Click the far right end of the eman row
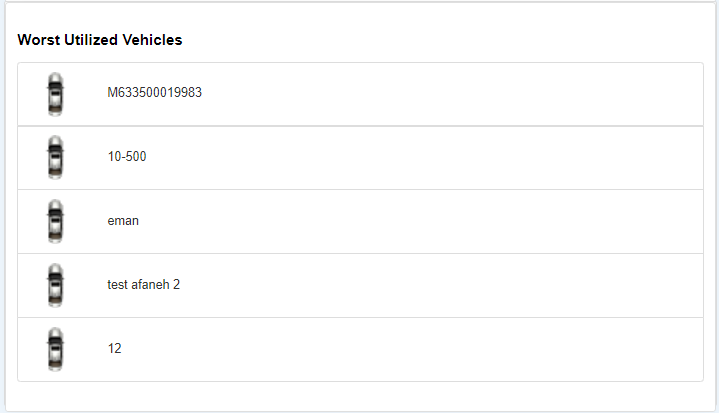The height and width of the screenshot is (413, 719). click(688, 222)
